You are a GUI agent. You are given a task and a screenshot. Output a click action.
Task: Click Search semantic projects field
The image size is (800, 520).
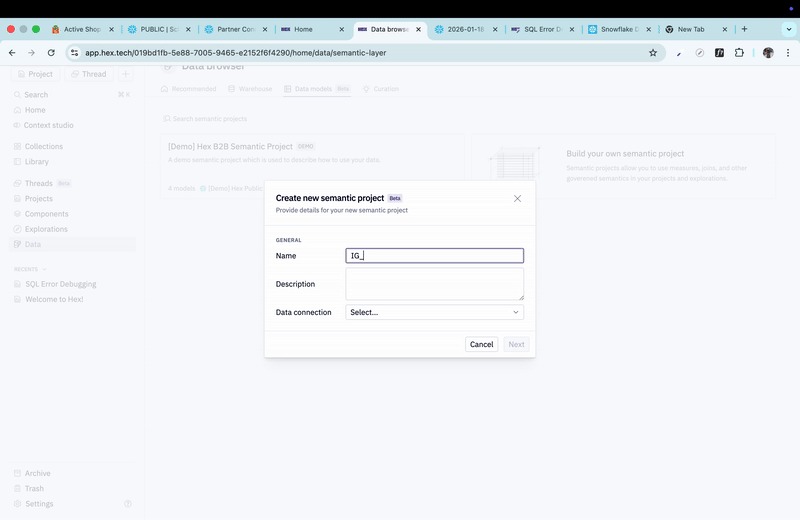point(209,118)
